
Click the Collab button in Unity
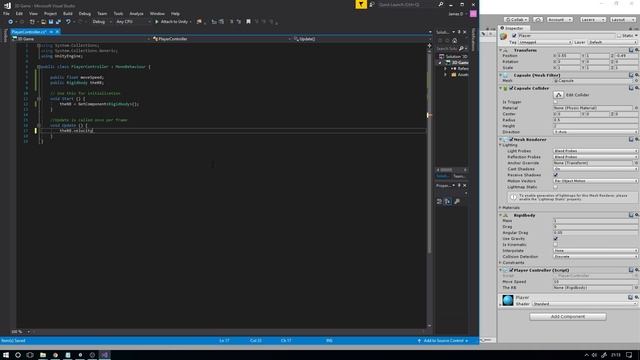click(x=516, y=20)
